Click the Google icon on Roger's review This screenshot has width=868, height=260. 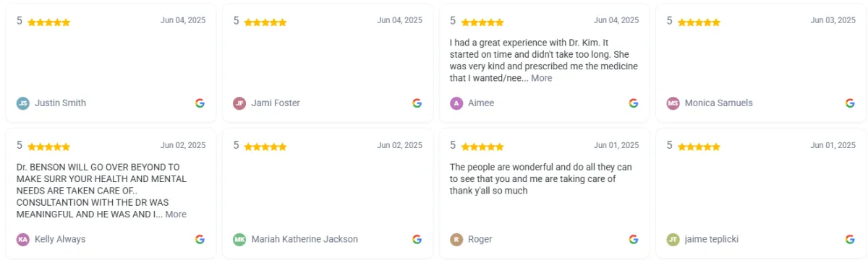click(x=634, y=239)
